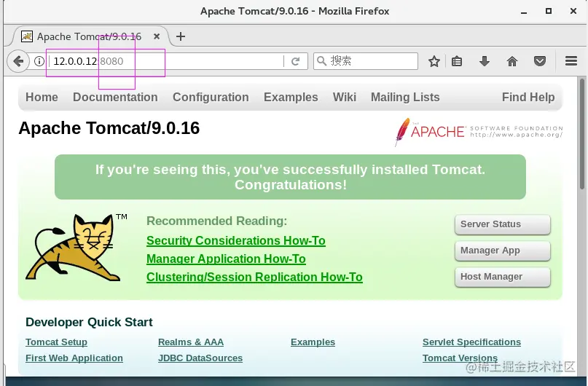Image resolution: width=588 pixels, height=386 pixels.
Task: Bookmark this page with the star icon
Action: (434, 61)
